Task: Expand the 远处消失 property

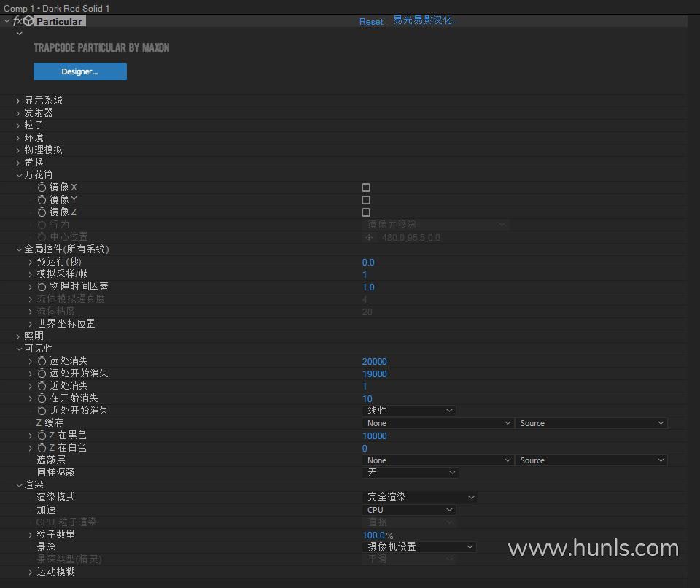Action: point(31,361)
